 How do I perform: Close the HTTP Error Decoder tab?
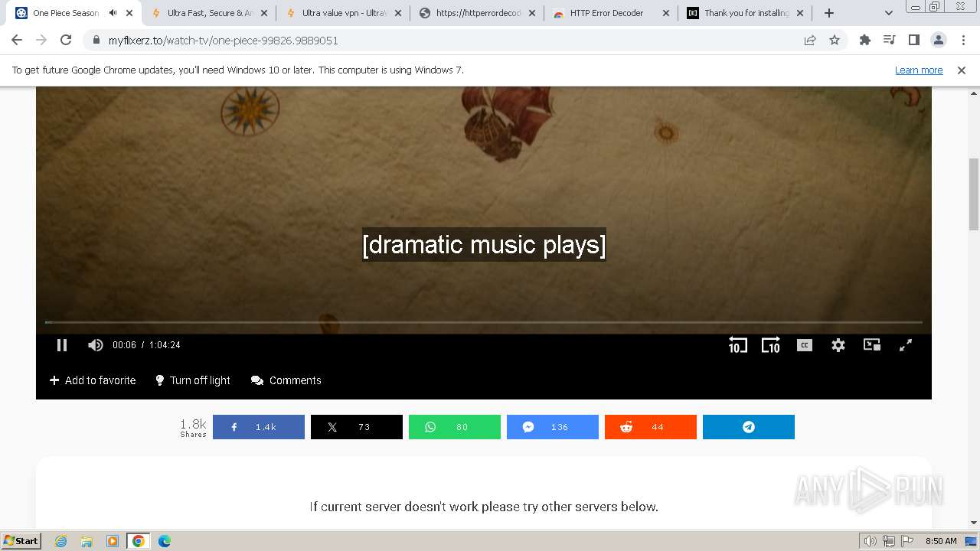point(665,13)
